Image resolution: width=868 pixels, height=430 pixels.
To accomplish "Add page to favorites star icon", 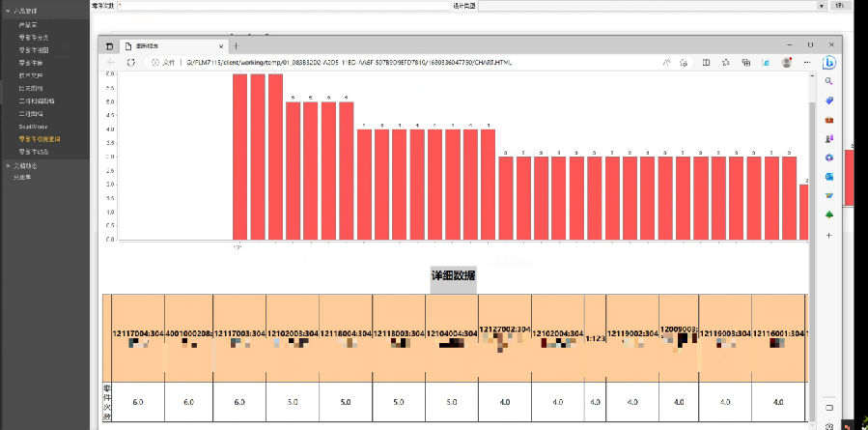I will coord(686,63).
